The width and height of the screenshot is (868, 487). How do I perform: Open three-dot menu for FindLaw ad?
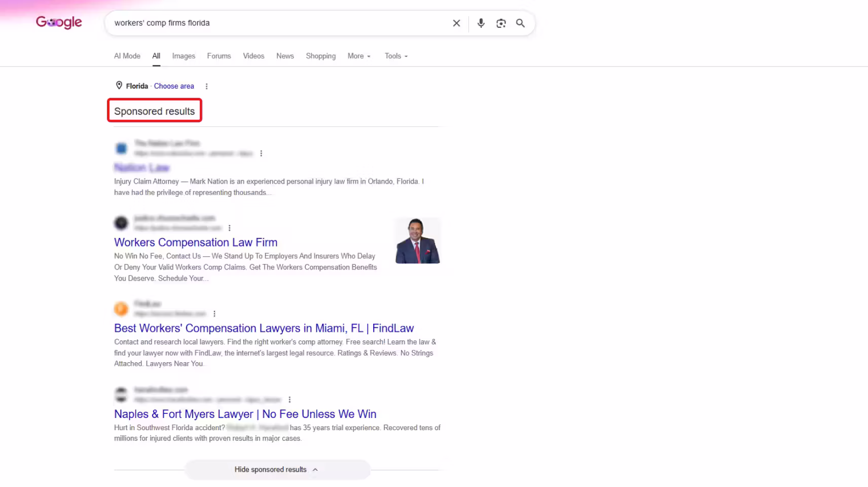(214, 314)
